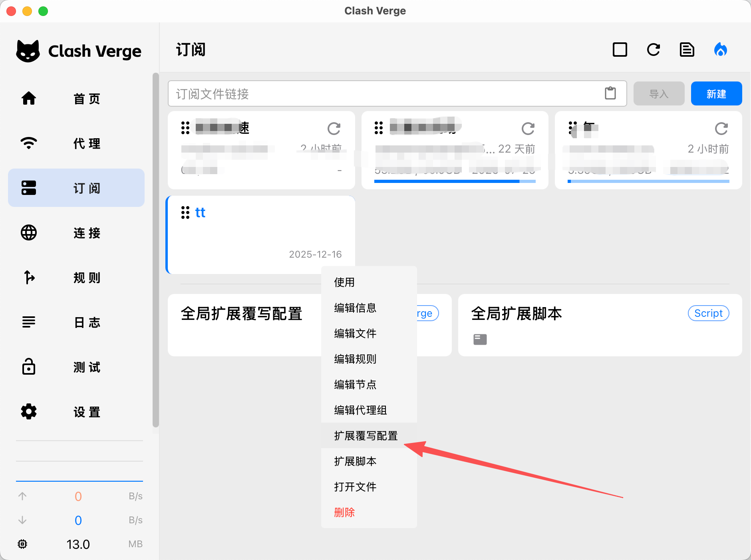Click the 订阅文件链接 input field
This screenshot has height=560, width=751.
point(383,93)
